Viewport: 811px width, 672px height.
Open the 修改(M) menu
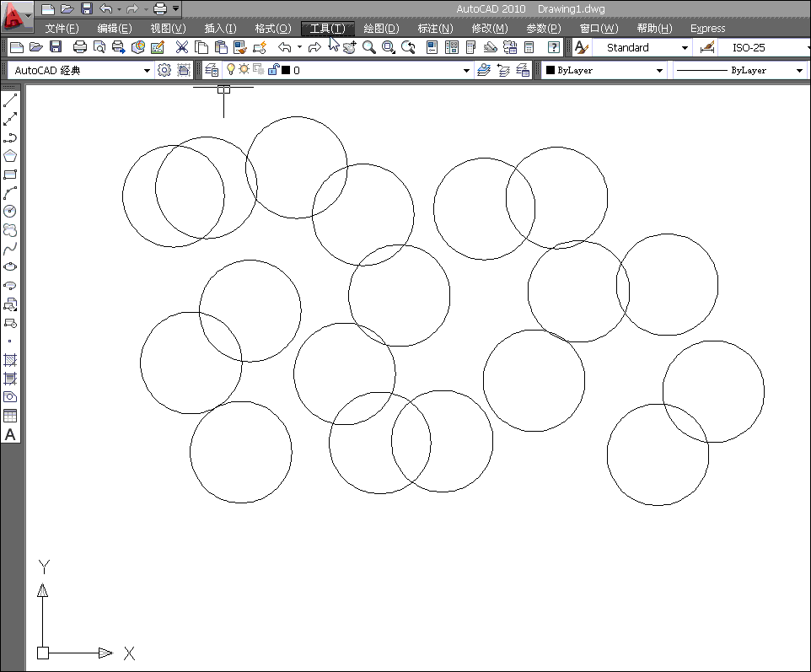[490, 29]
